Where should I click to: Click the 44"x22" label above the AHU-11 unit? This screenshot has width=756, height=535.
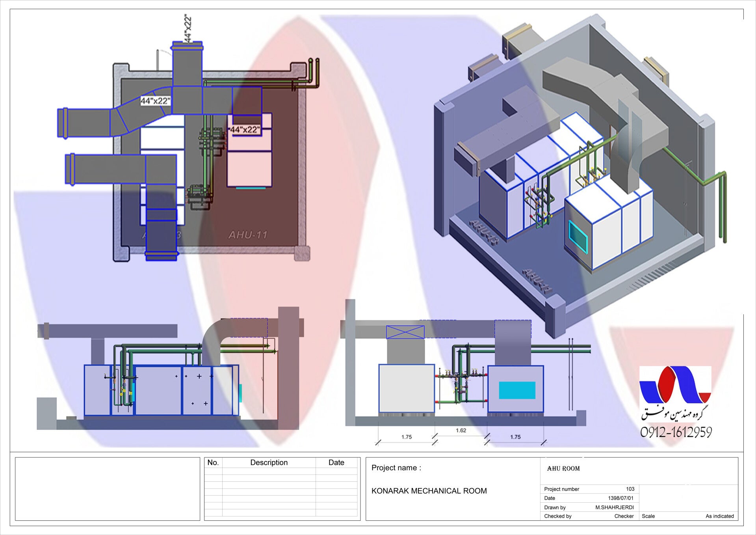[x=245, y=129]
